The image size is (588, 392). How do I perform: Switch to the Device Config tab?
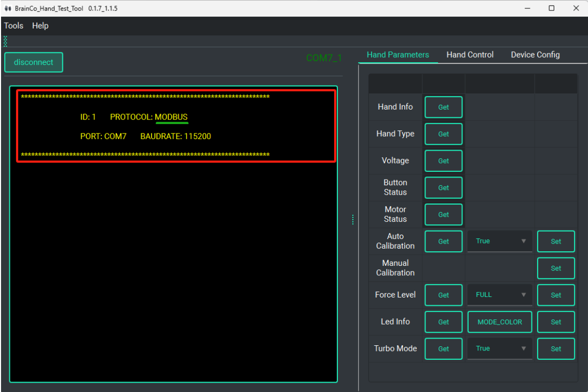pyautogui.click(x=535, y=55)
